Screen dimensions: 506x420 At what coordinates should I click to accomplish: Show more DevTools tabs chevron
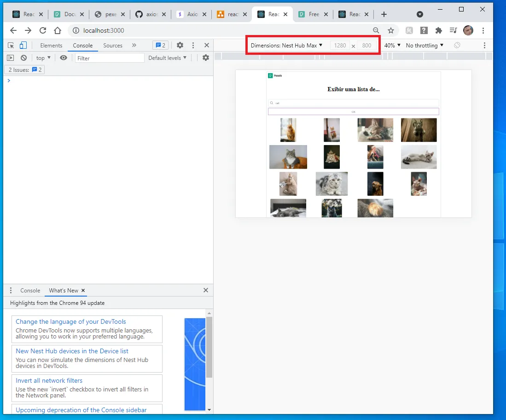[x=134, y=45]
